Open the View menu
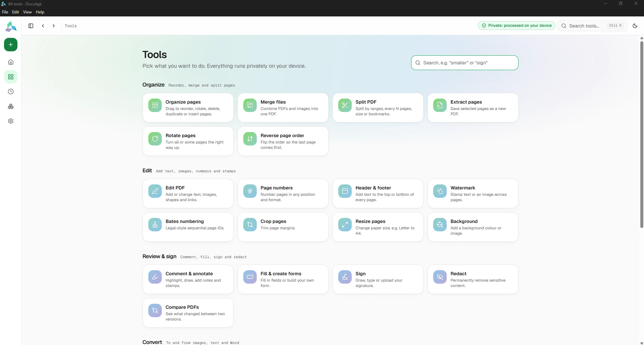This screenshot has width=644, height=345. (28, 12)
